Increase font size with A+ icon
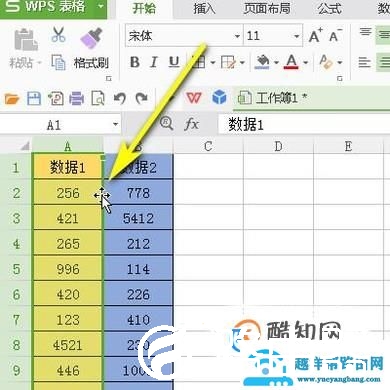Screen dimensions: 390x390 (315, 35)
